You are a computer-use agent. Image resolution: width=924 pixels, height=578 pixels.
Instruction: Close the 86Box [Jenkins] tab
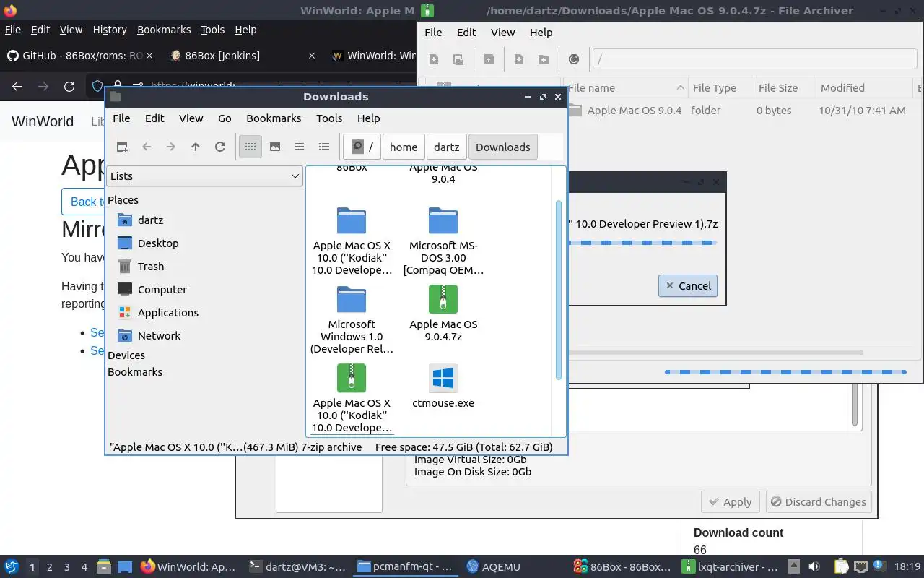(x=312, y=56)
